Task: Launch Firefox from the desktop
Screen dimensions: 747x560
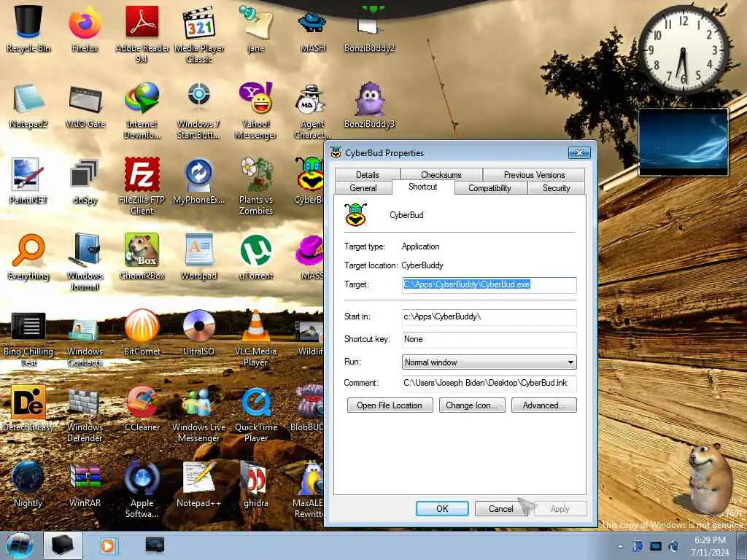Action: tap(85, 27)
